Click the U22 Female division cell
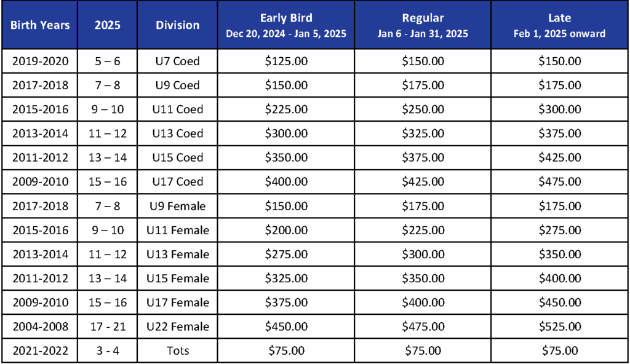 pos(177,326)
